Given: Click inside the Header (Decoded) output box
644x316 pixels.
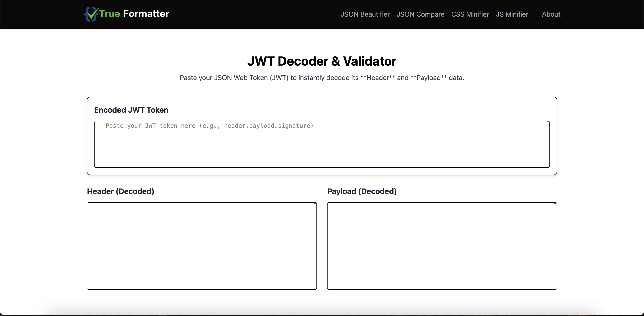Looking at the screenshot, I should click(200, 246).
